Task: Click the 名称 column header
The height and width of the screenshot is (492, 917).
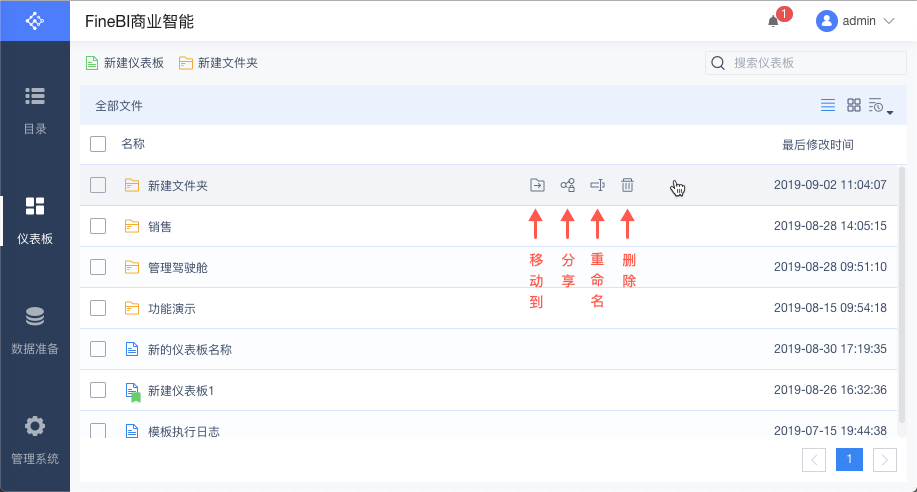Action: (x=133, y=144)
